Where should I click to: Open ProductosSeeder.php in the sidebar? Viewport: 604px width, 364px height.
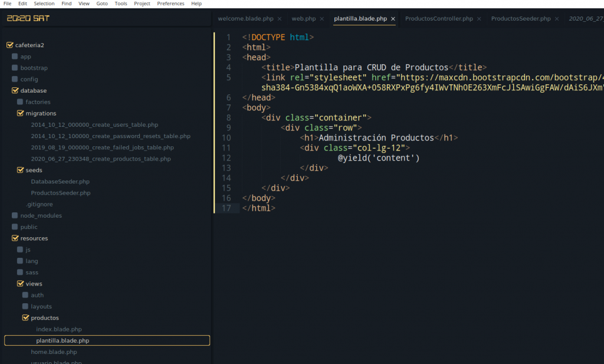click(x=60, y=193)
